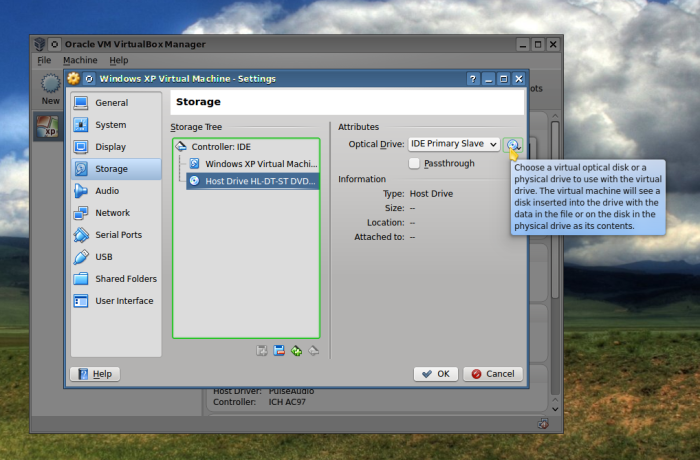Image resolution: width=700 pixels, height=460 pixels.
Task: Click the disabled Add Attachment icon
Action: point(262,351)
